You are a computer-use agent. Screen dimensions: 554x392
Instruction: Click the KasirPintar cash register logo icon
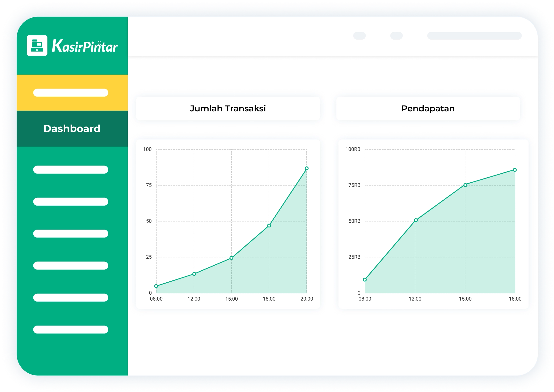pos(37,45)
